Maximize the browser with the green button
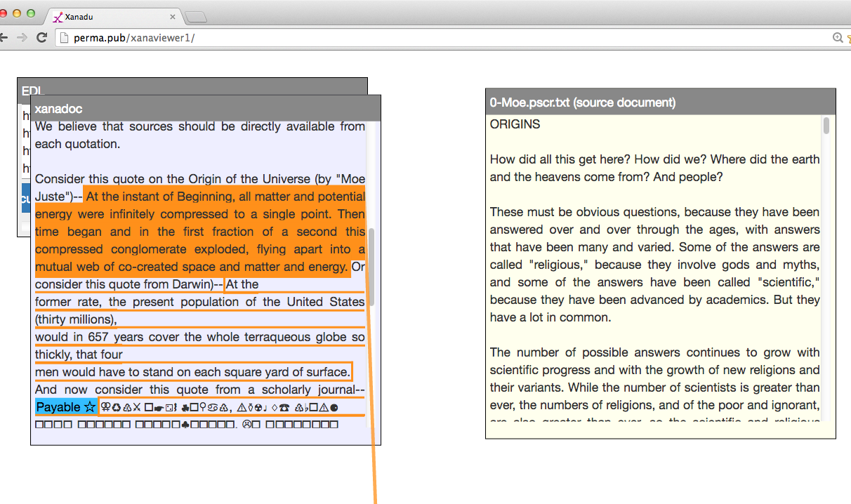Viewport: 851px width, 504px height. [x=30, y=13]
